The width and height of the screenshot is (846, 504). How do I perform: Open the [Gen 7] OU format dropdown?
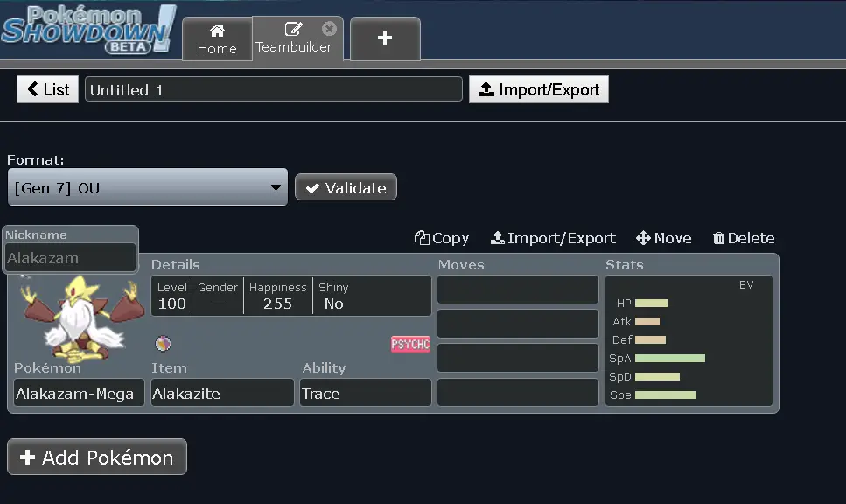coord(147,187)
